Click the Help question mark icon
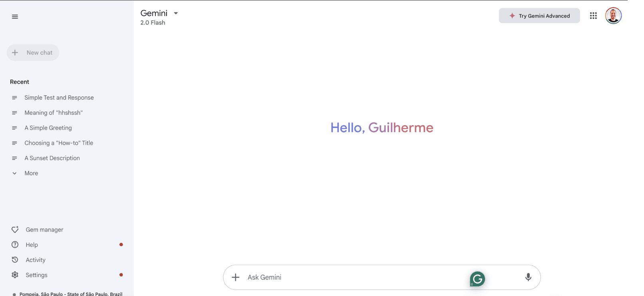Screen dimensions: 644x296 tap(15, 244)
